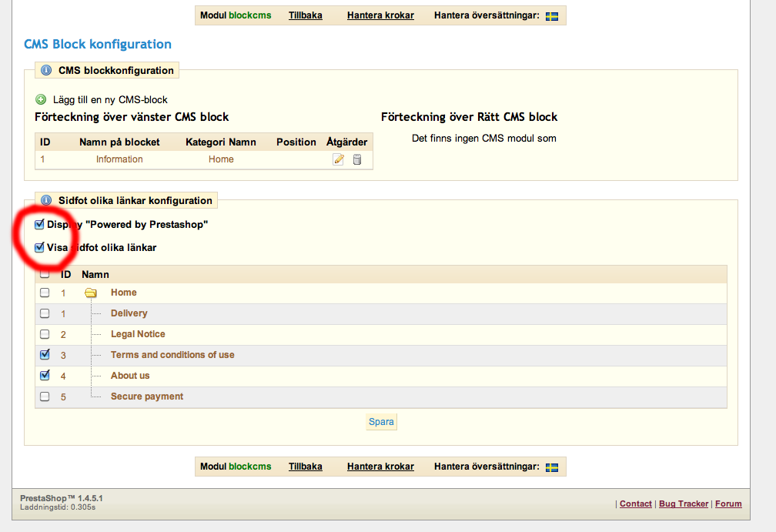The image size is (776, 532).
Task: Click the Home folder icon in tree
Action: [x=91, y=293]
